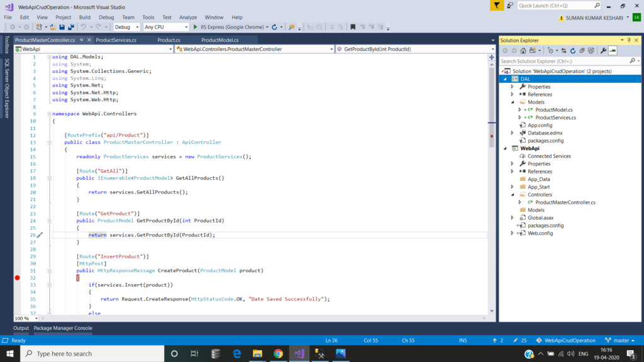Toggle Preview Selected Items in Solution Explorer

(x=613, y=50)
